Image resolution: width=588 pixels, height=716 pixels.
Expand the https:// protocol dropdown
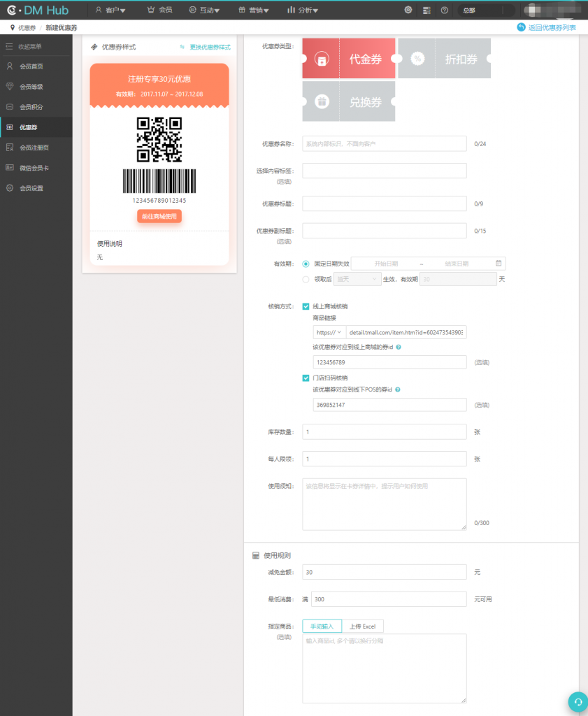(x=329, y=333)
